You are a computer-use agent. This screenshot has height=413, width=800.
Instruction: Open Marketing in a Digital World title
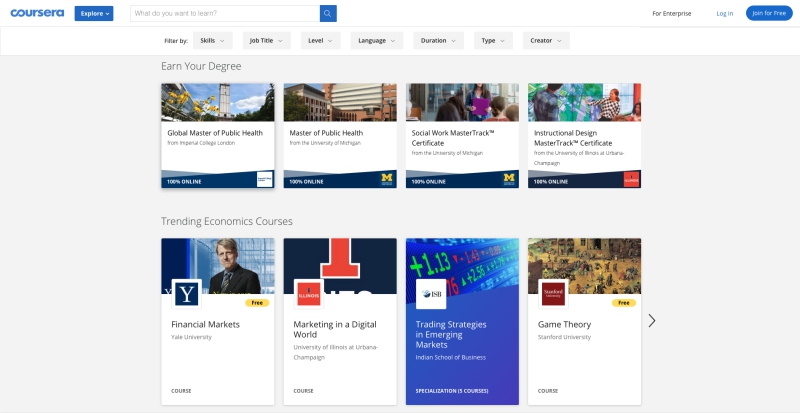tap(335, 329)
